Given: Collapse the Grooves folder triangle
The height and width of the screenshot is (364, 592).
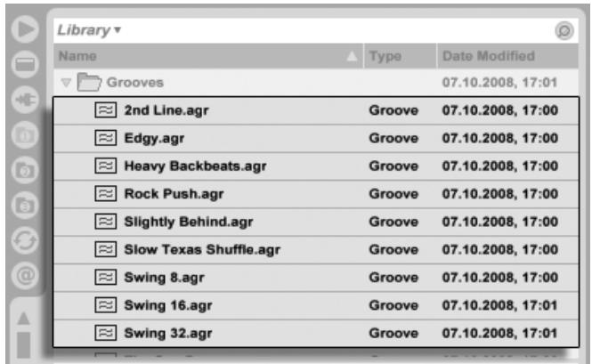Looking at the screenshot, I should 66,82.
